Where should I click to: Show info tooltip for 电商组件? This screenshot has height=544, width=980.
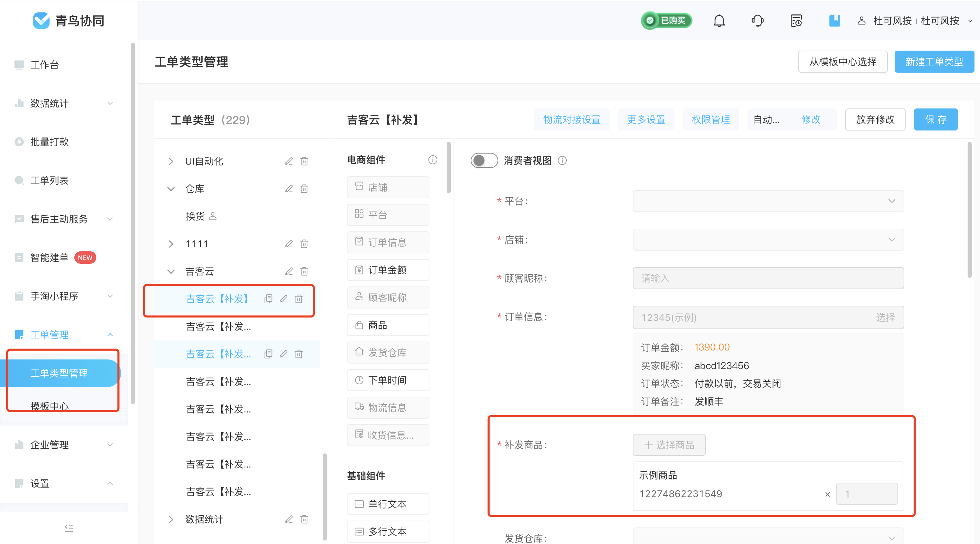pos(433,160)
